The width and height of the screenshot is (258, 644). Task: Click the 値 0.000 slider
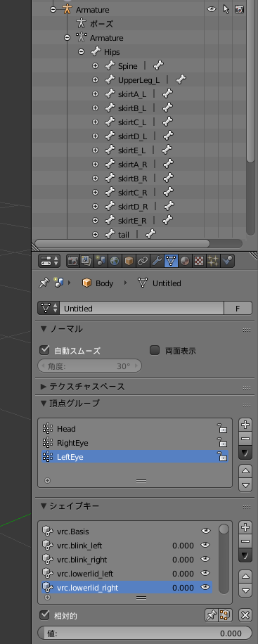[x=145, y=633]
